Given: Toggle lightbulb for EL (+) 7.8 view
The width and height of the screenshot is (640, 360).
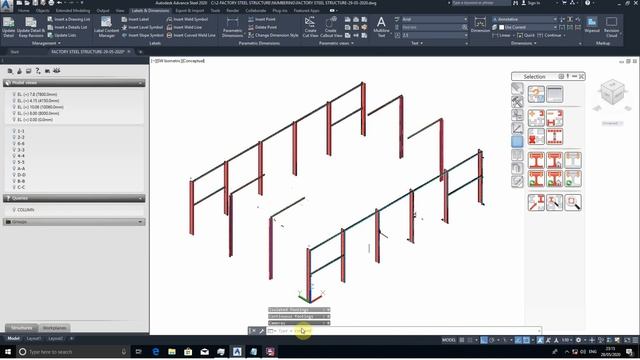Looking at the screenshot, I should pos(14,94).
